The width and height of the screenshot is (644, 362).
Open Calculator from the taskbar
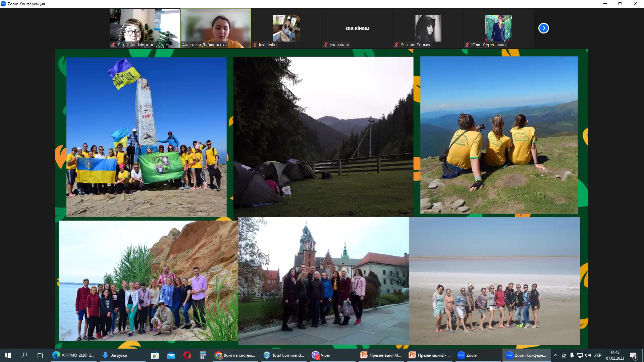click(203, 355)
